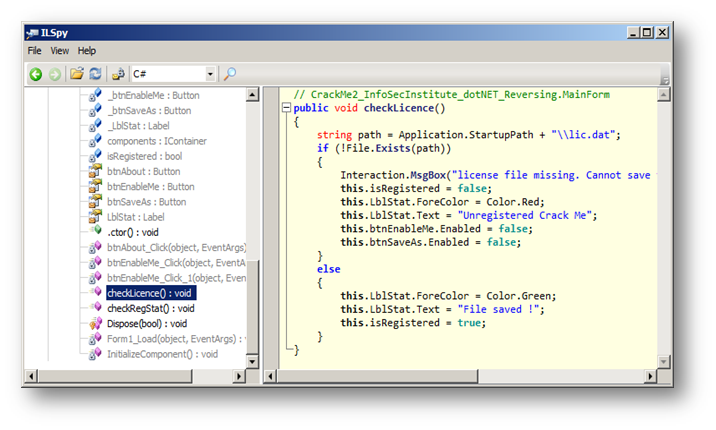This screenshot has width=716, height=430.
Task: Click the Form1_Load method icon
Action: [x=95, y=338]
